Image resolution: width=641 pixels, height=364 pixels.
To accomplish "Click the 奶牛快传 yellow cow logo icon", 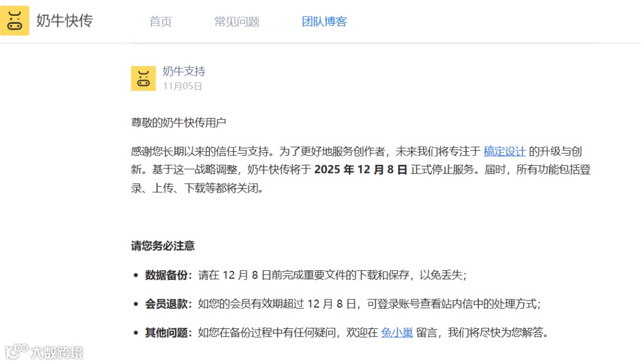I will tap(15, 20).
